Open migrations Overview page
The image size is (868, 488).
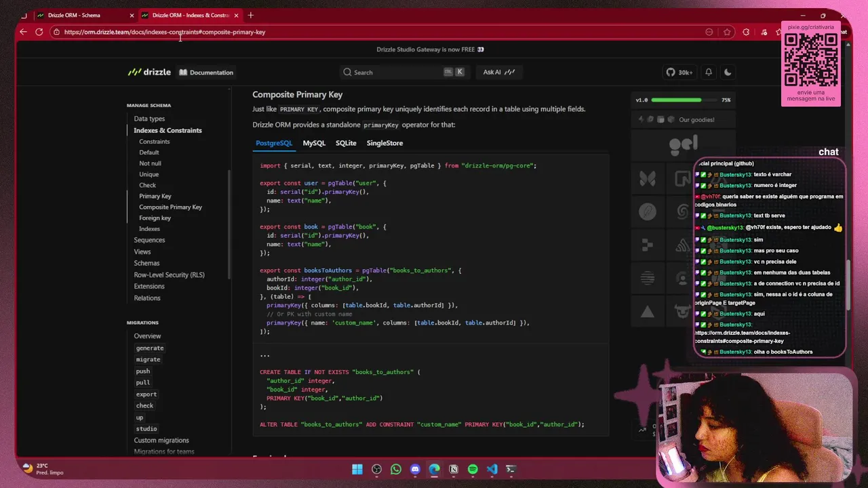pyautogui.click(x=147, y=336)
